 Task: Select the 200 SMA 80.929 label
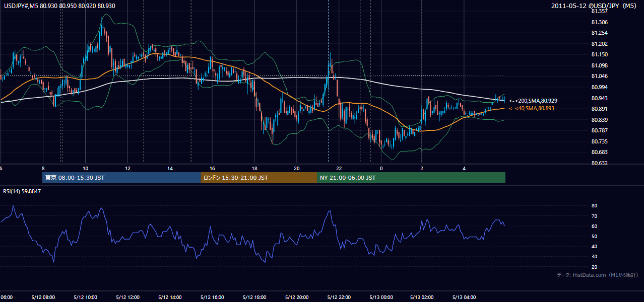pos(533,101)
